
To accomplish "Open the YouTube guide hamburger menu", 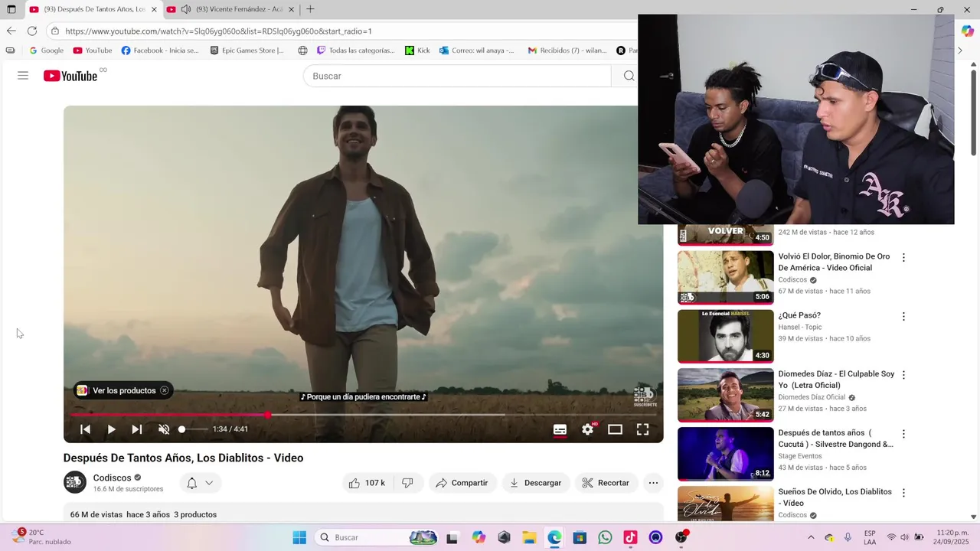I will [23, 76].
